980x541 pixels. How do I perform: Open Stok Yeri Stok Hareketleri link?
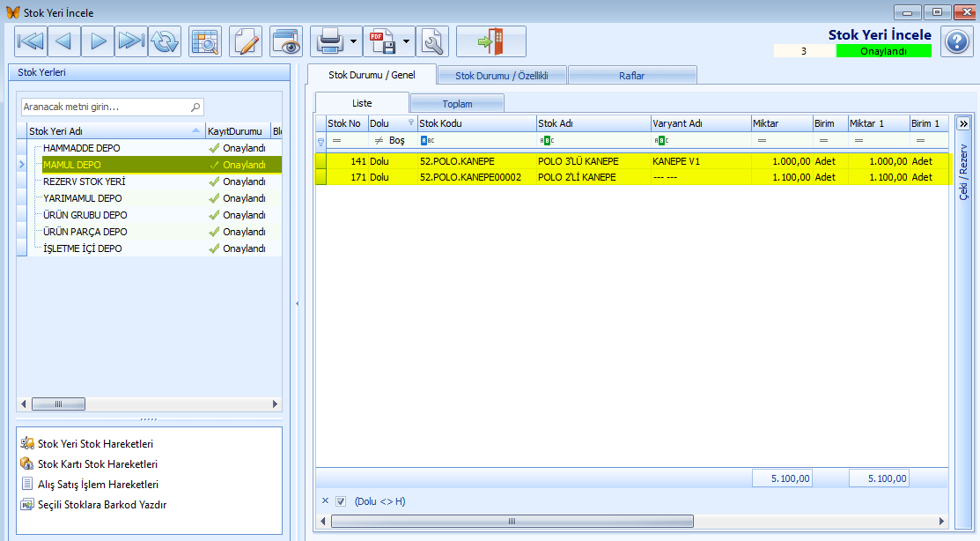pyautogui.click(x=95, y=443)
